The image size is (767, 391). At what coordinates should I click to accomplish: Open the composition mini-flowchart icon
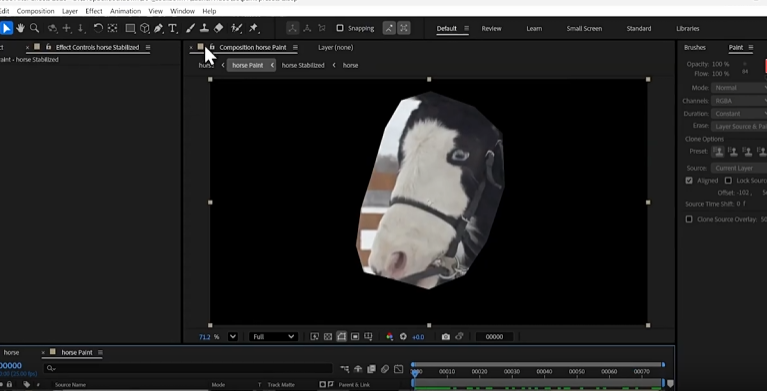pos(345,369)
